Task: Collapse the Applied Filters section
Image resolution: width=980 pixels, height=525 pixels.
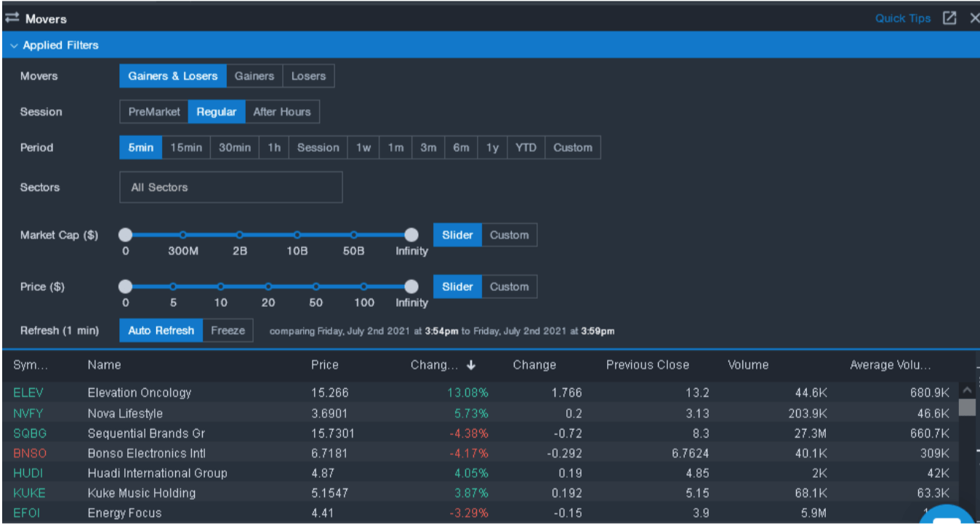Action: coord(13,44)
